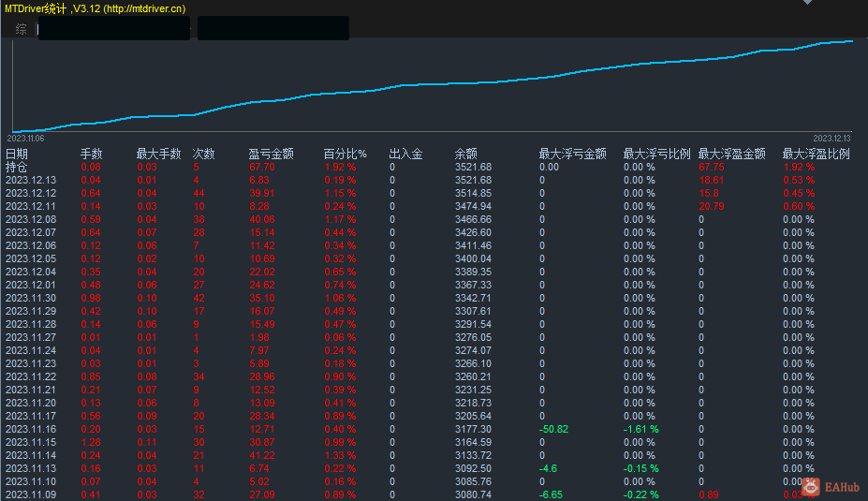Select the 2023.12.12 row date

click(31, 193)
